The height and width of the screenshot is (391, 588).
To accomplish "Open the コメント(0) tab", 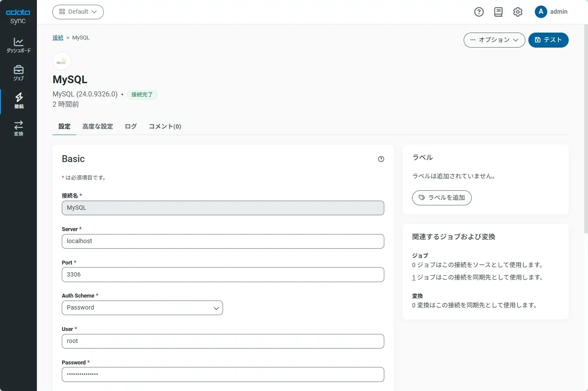I will pos(165,126).
